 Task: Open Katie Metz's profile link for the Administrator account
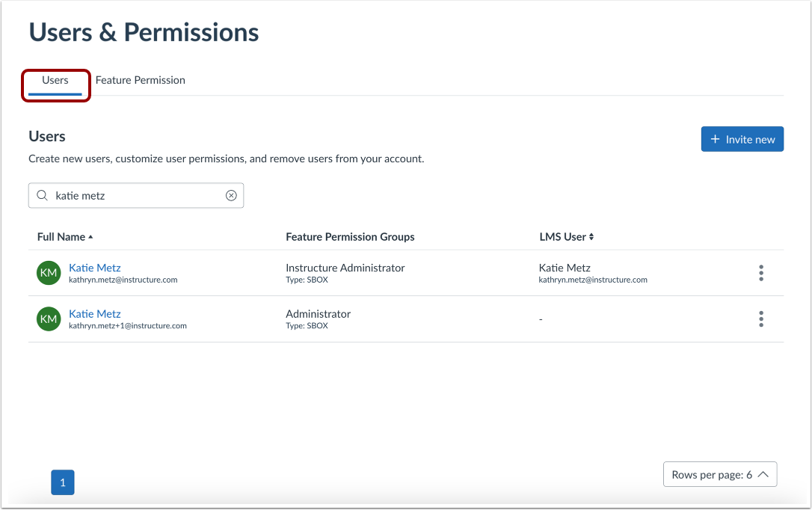94,313
